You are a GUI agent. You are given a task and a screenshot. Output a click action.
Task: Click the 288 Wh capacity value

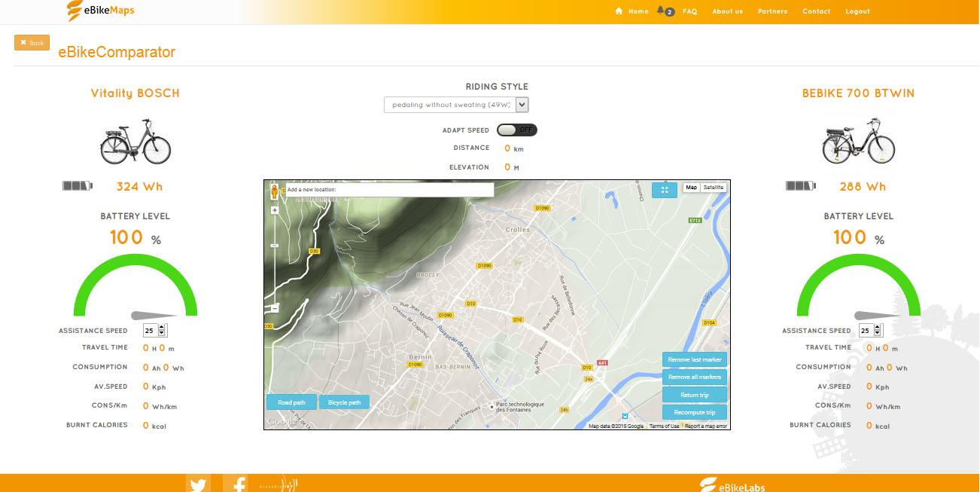(863, 187)
